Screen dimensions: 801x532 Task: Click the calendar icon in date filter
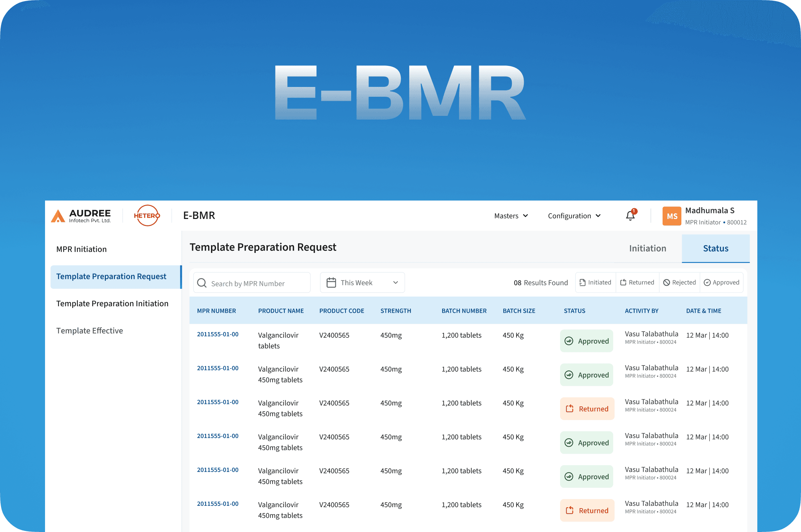(331, 283)
